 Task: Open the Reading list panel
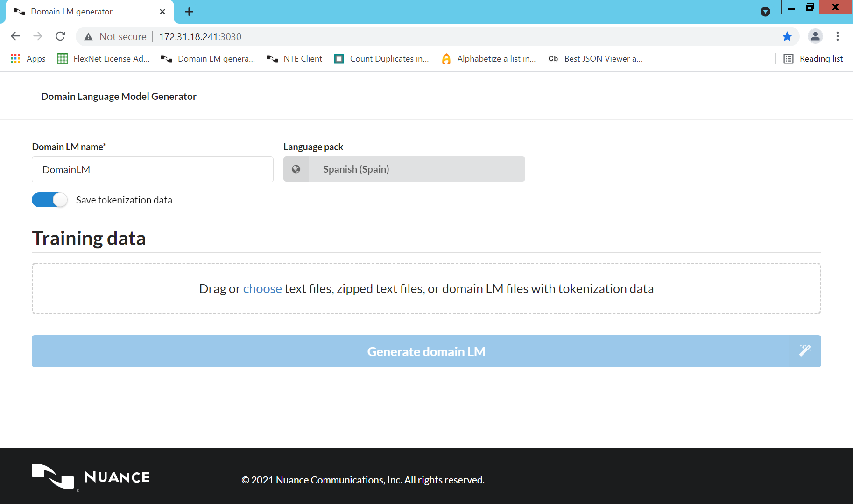coord(813,58)
